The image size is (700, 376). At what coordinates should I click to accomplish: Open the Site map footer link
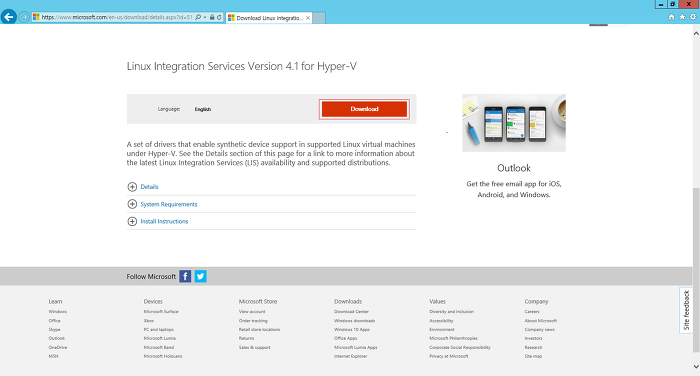[x=533, y=356]
